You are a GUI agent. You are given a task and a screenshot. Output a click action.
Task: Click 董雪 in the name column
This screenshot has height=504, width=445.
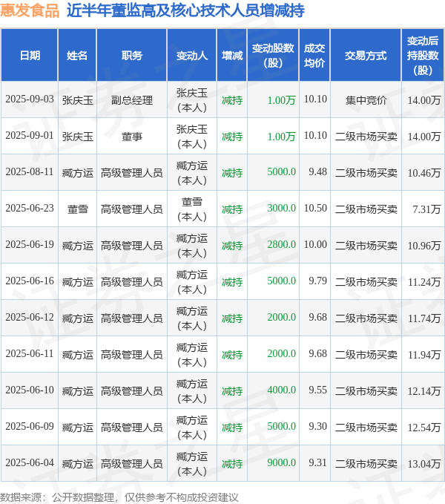point(77,209)
